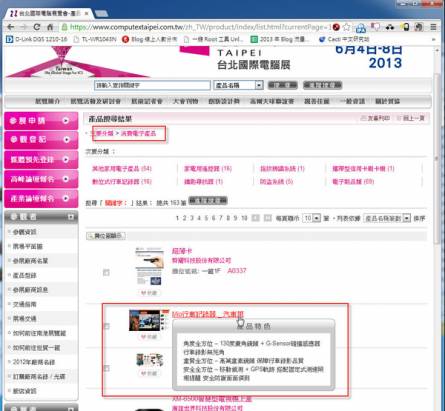Collapse the first gray sidebar section header icon
The image size is (445, 411).
pos(71,217)
